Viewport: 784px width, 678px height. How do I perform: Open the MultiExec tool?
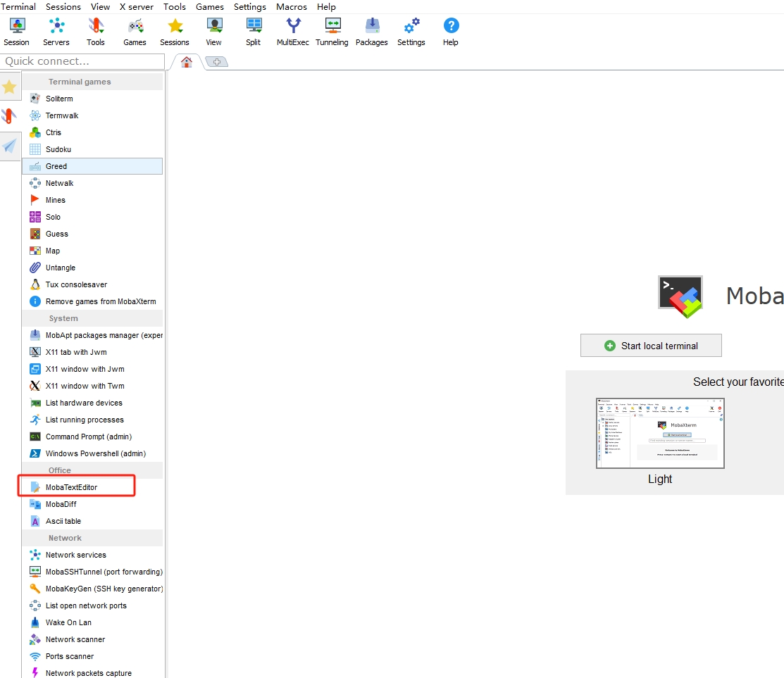292,31
